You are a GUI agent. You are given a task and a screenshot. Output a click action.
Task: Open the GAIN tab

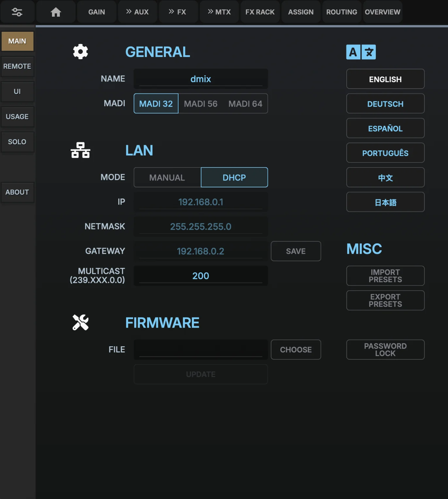(x=96, y=12)
